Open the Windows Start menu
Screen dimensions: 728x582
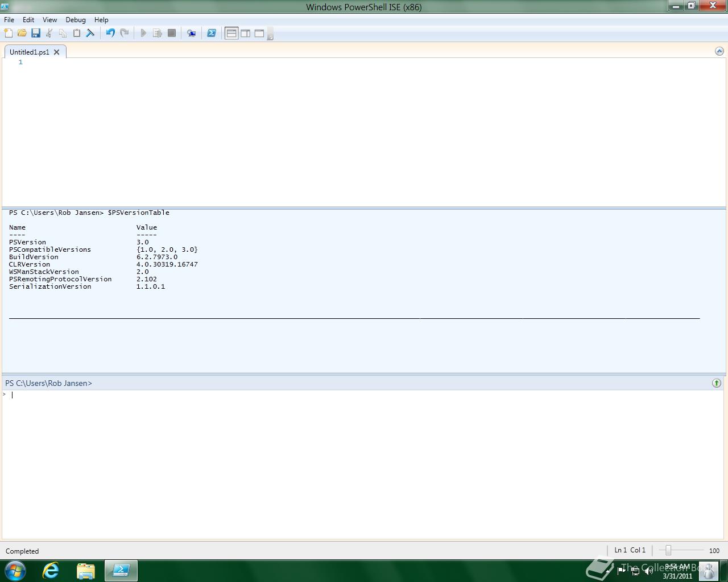(x=15, y=570)
